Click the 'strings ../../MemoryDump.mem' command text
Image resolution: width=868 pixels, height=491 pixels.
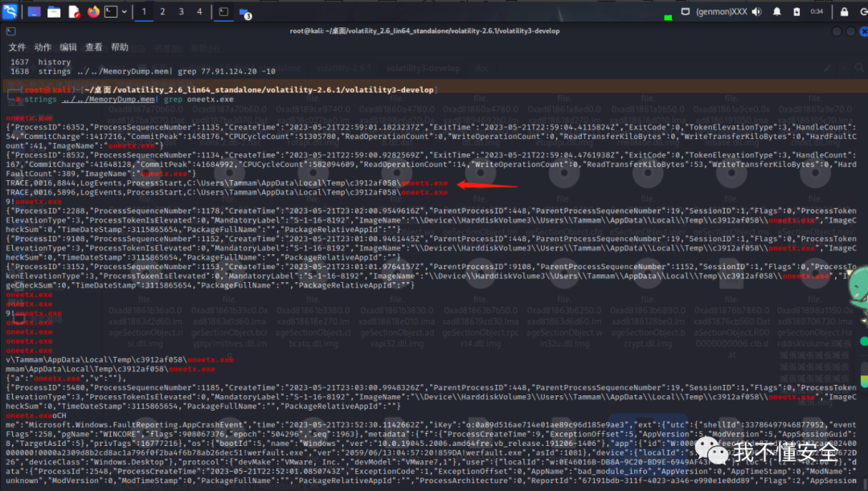90,100
